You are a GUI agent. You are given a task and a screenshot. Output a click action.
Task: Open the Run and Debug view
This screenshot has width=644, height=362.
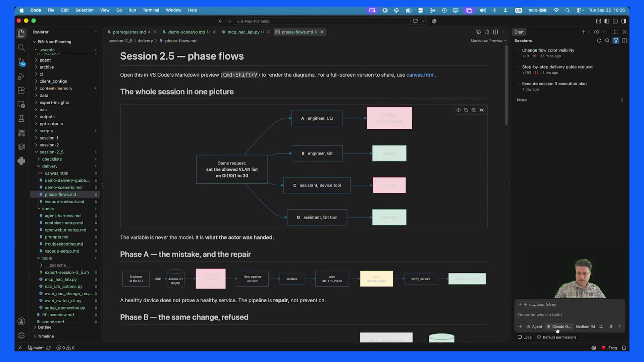[x=21, y=76]
